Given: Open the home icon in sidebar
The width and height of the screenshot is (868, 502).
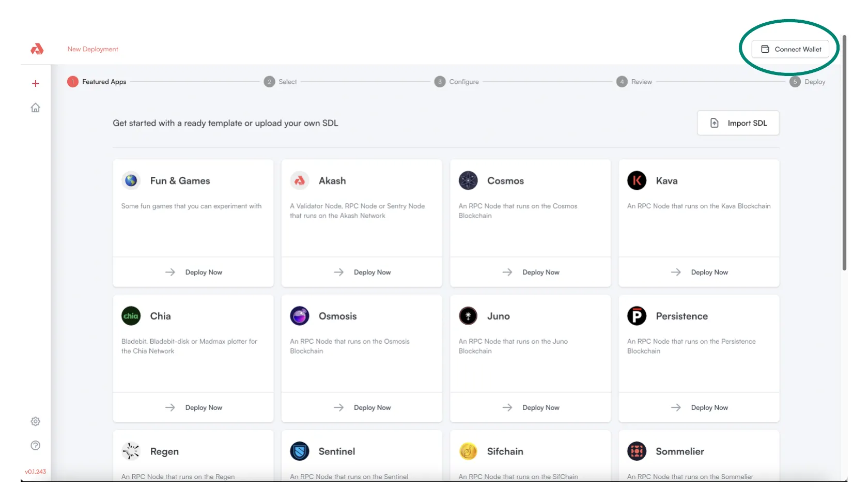Looking at the screenshot, I should [35, 108].
